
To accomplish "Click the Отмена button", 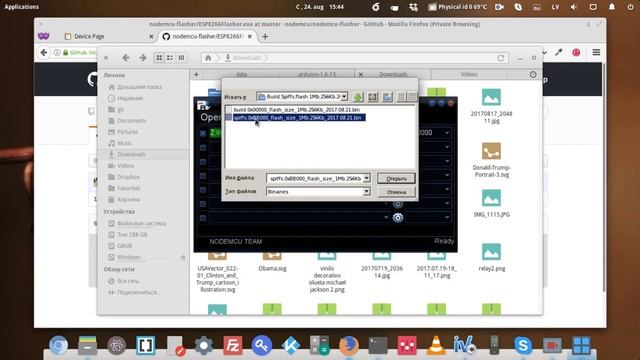I will point(396,192).
